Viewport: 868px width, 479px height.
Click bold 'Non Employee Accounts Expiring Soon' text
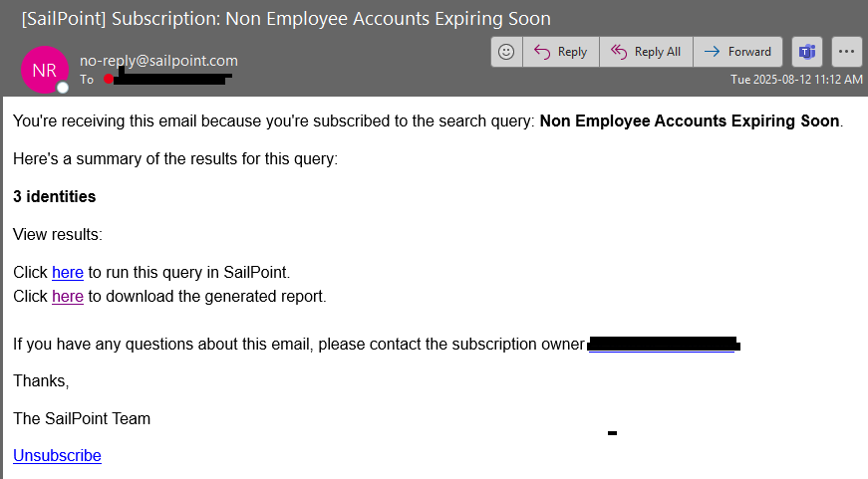tap(690, 120)
